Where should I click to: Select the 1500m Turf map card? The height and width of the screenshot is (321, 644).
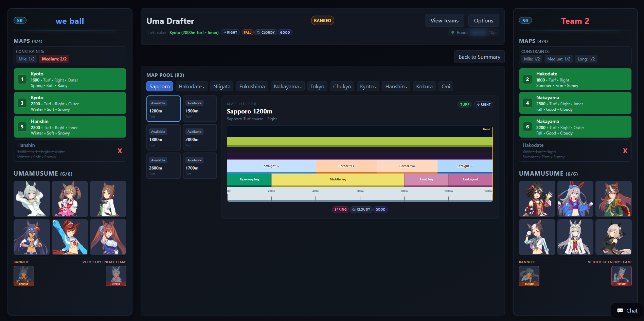point(200,108)
